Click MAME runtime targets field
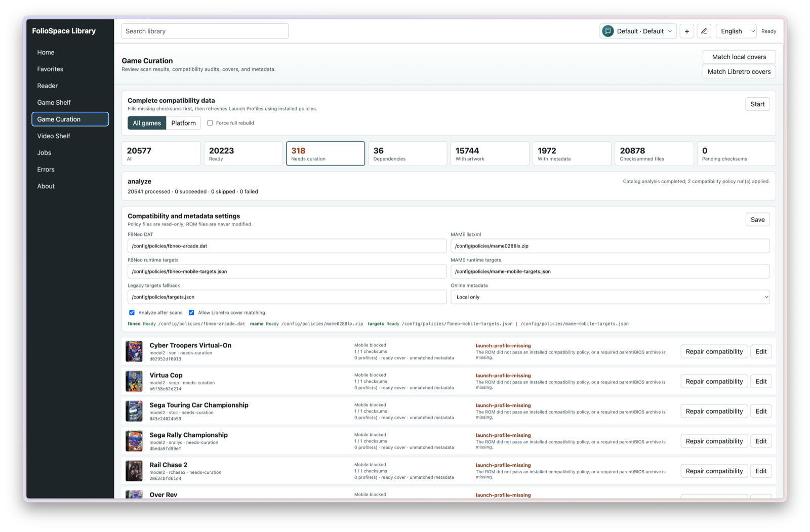 610,272
